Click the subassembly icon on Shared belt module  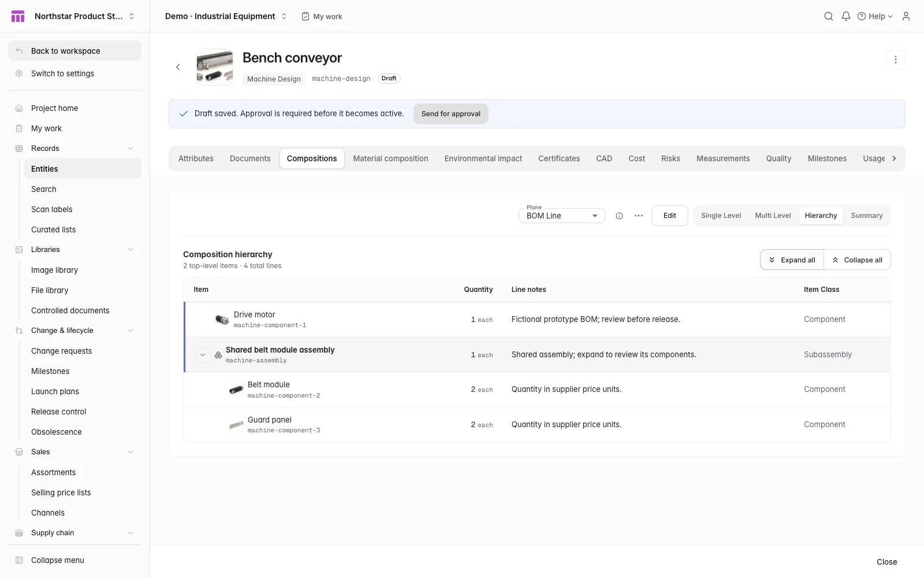(x=218, y=355)
